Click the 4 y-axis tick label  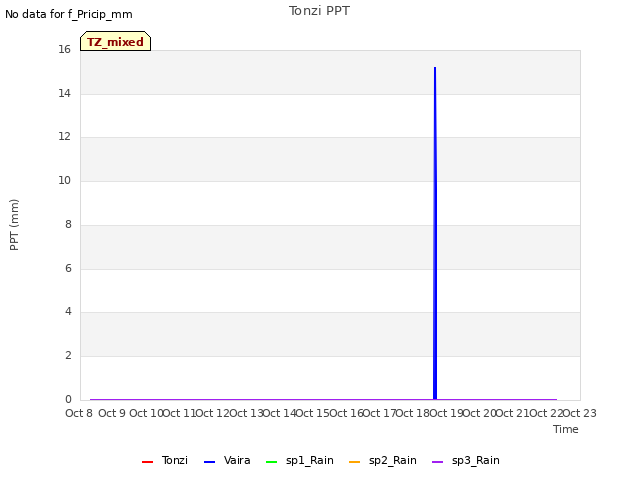pos(68,312)
